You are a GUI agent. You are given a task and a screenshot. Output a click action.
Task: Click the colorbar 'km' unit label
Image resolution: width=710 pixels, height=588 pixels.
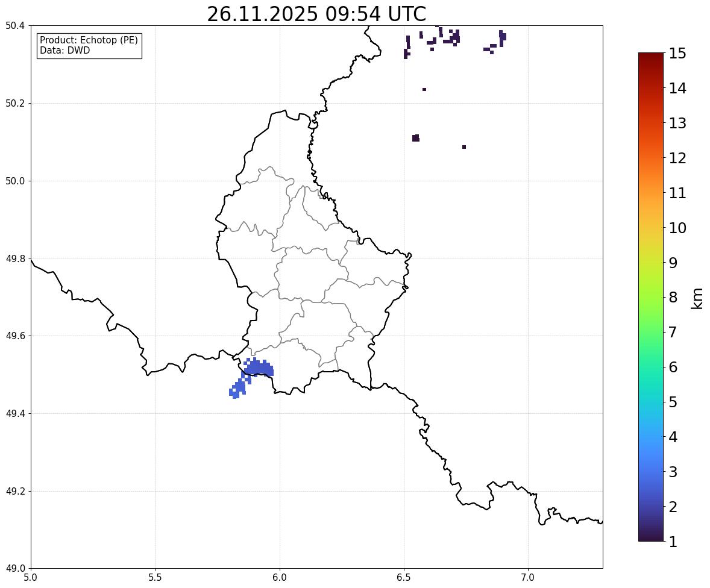[697, 298]
